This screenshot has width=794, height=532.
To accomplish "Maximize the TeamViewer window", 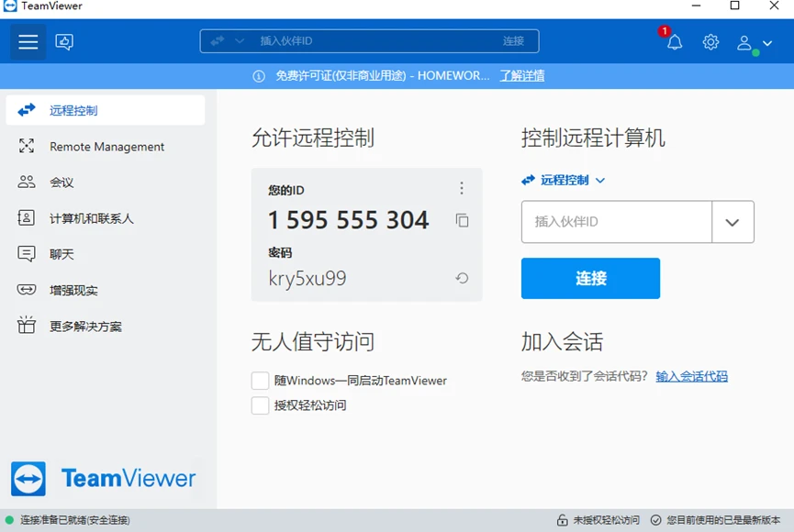I will pos(734,6).
